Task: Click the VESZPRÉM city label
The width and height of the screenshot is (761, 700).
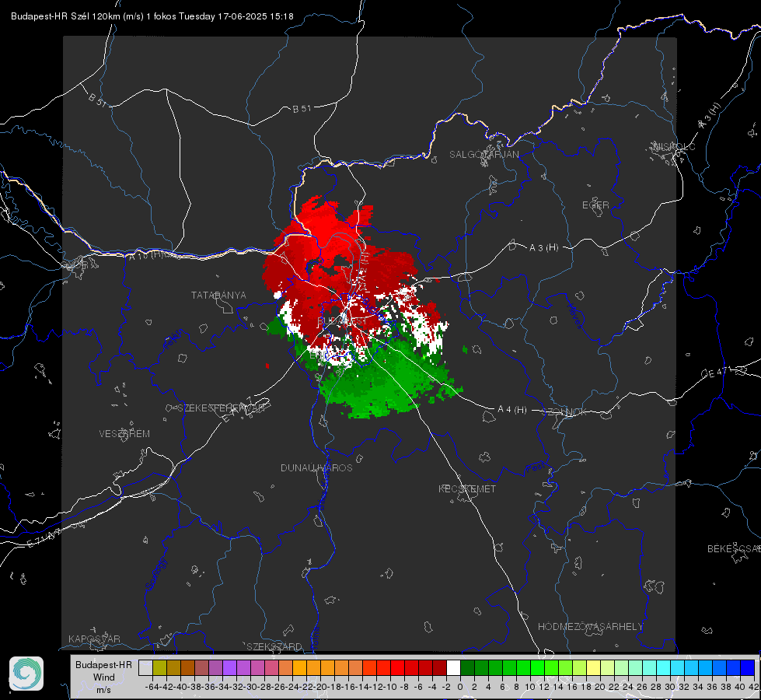Action: tap(124, 433)
